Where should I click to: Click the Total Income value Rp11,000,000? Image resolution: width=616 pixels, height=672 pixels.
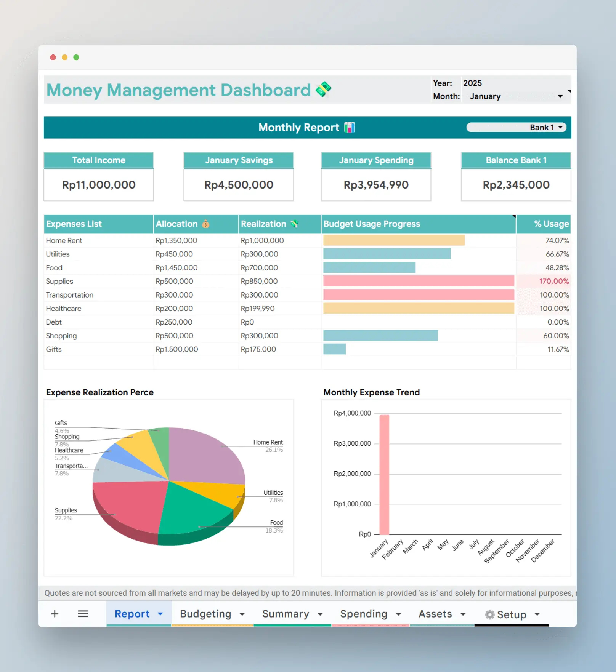pos(99,185)
